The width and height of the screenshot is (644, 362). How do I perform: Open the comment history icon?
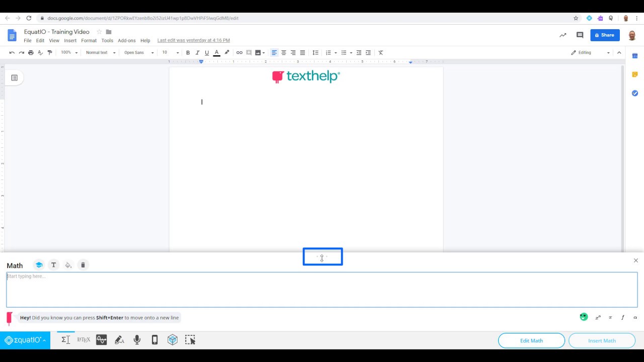click(580, 35)
